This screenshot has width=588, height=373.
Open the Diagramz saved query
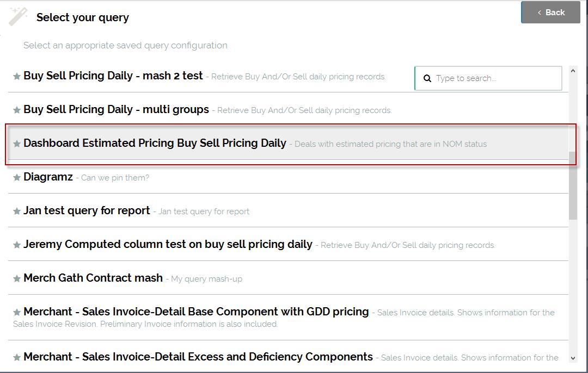pyautogui.click(x=48, y=177)
